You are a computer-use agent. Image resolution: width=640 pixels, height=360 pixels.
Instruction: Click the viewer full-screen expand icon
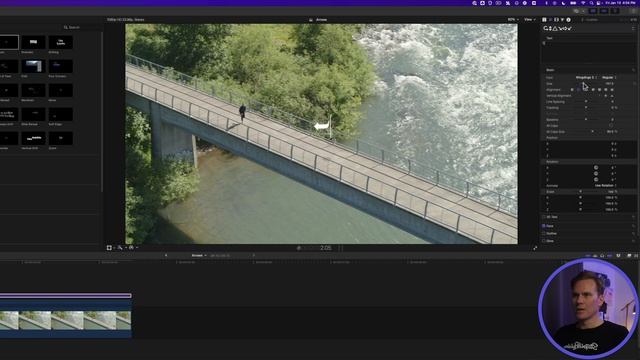pos(535,248)
